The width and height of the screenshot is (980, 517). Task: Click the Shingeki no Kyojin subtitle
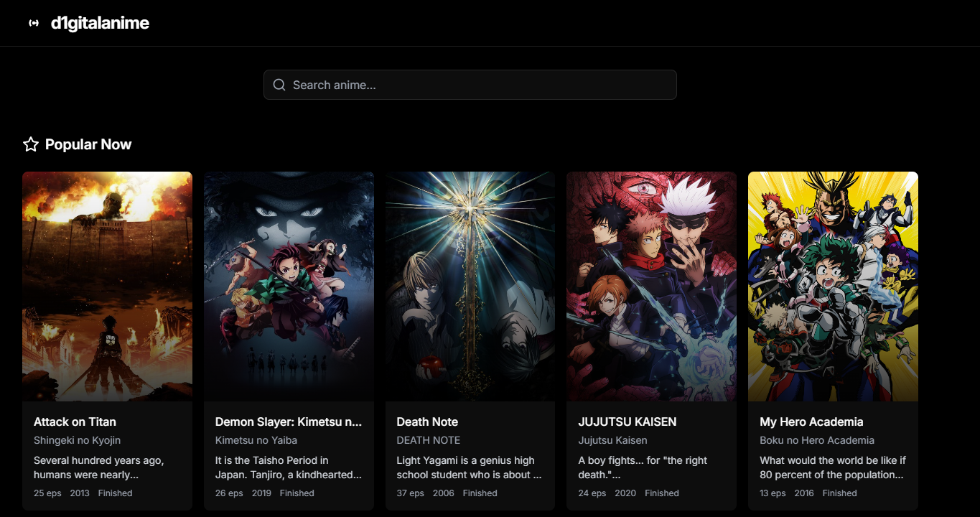pyautogui.click(x=77, y=440)
